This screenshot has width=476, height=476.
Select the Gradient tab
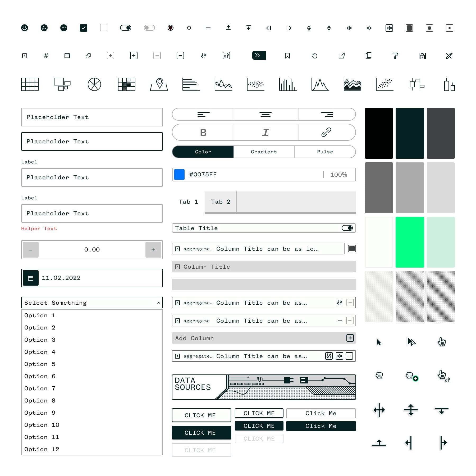click(263, 152)
